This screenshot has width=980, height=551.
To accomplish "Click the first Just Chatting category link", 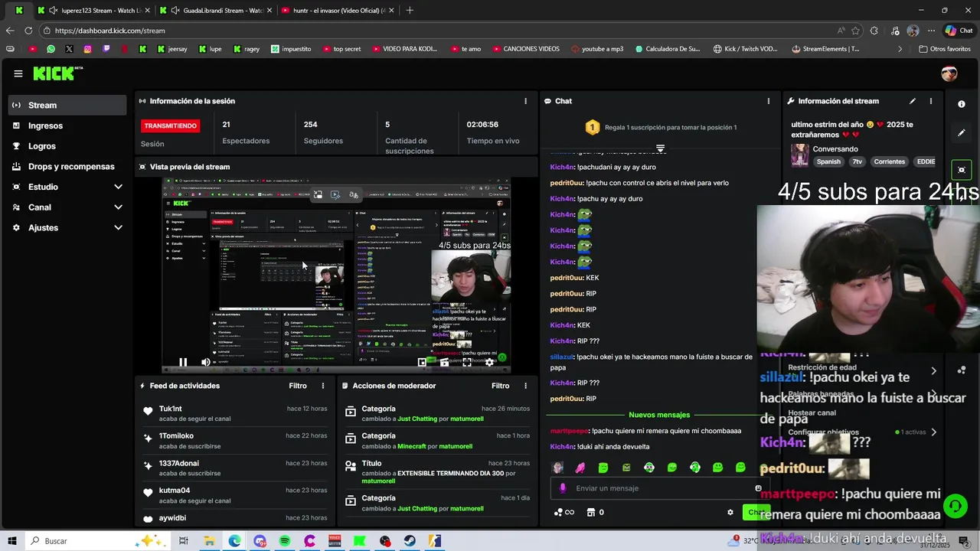I will click(x=417, y=419).
